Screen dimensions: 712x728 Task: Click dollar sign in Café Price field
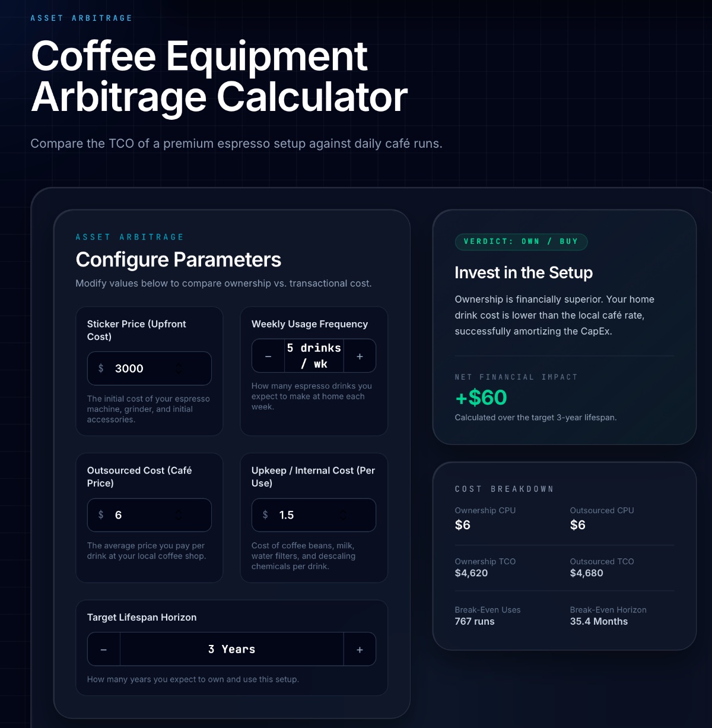pyautogui.click(x=101, y=515)
